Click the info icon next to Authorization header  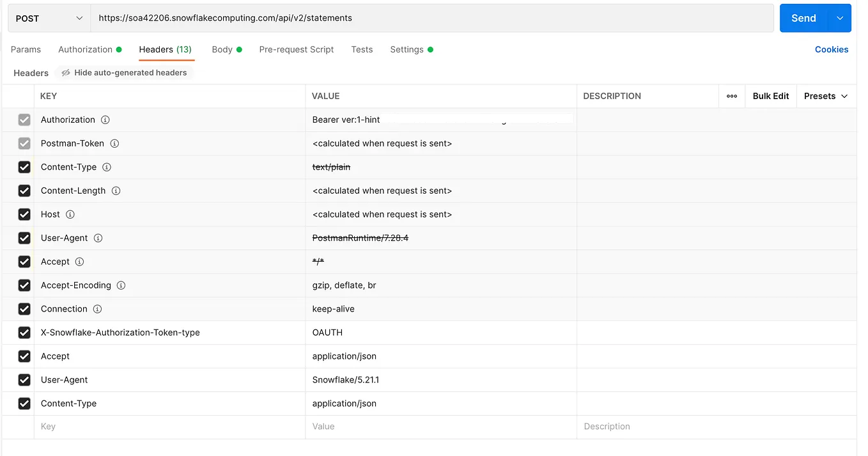[105, 120]
